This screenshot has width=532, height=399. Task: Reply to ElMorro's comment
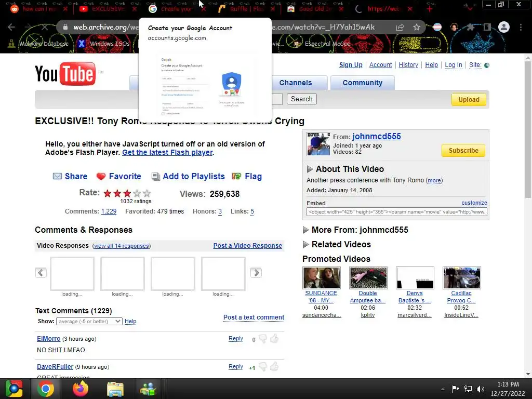tap(236, 339)
